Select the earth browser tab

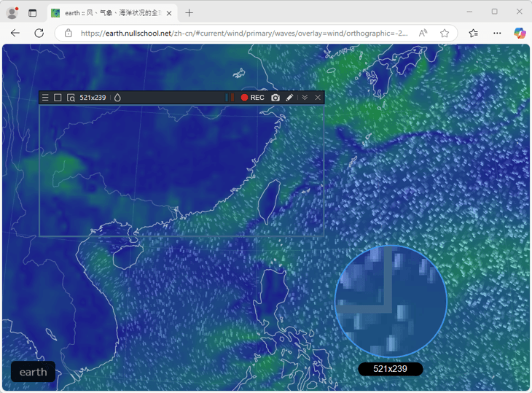click(x=112, y=13)
